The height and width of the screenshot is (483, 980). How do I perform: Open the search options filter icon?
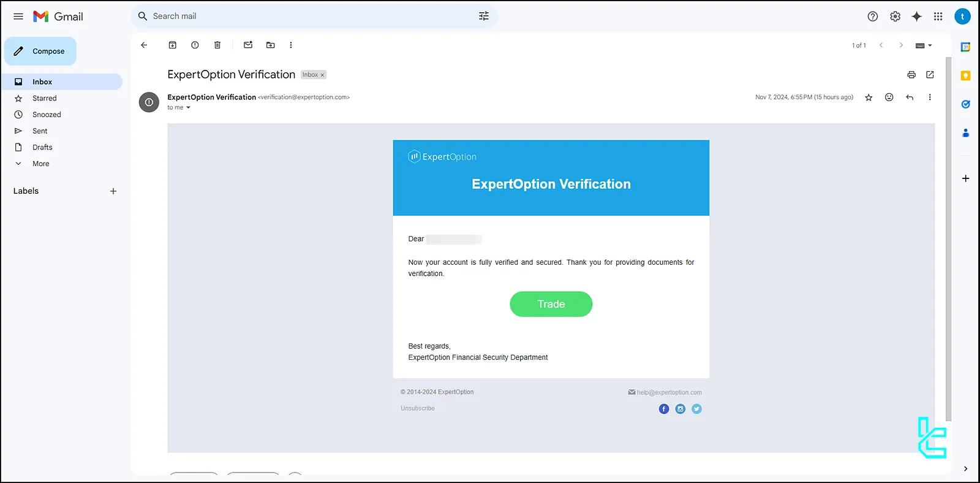tap(484, 16)
